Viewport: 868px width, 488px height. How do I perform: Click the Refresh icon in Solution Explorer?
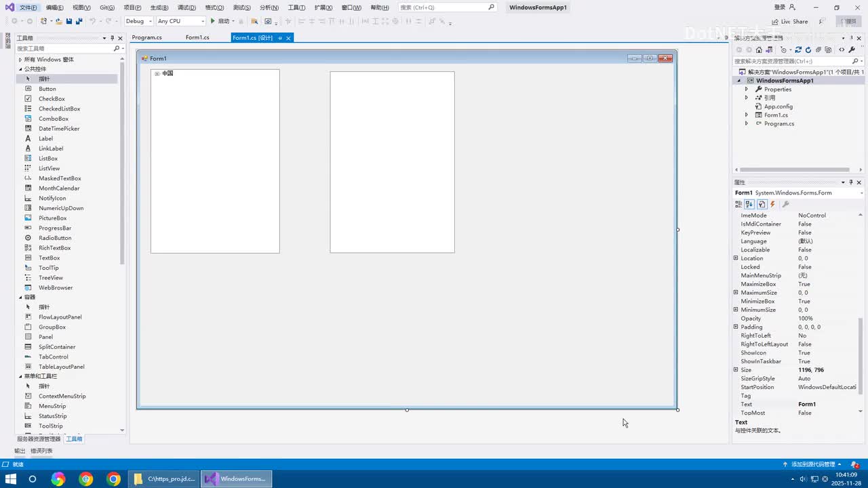(808, 49)
